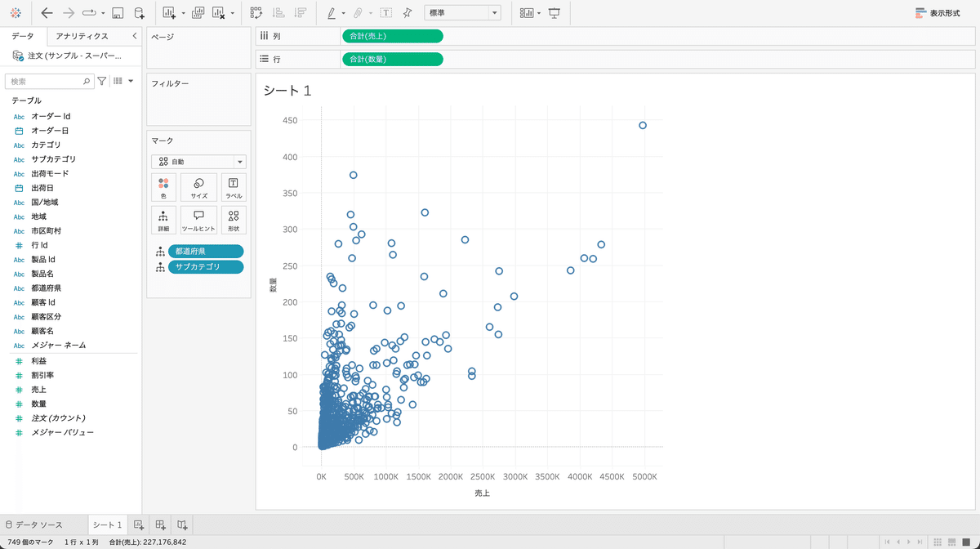
Task: Open the ラベル (Label) mark card
Action: click(x=234, y=188)
